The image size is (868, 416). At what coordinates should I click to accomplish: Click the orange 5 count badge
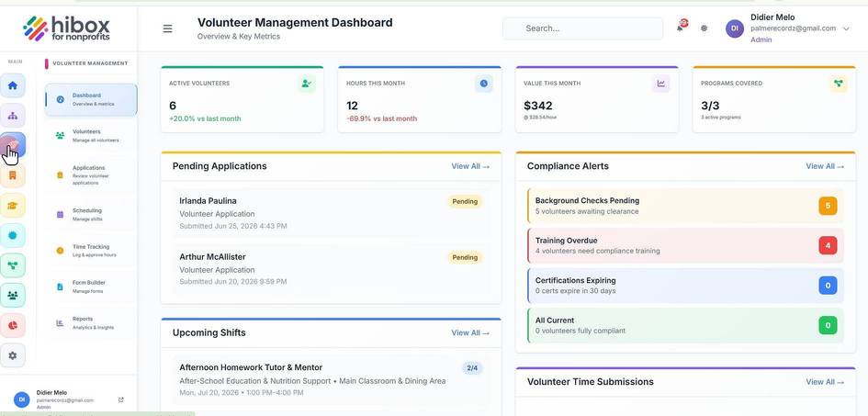coord(828,206)
